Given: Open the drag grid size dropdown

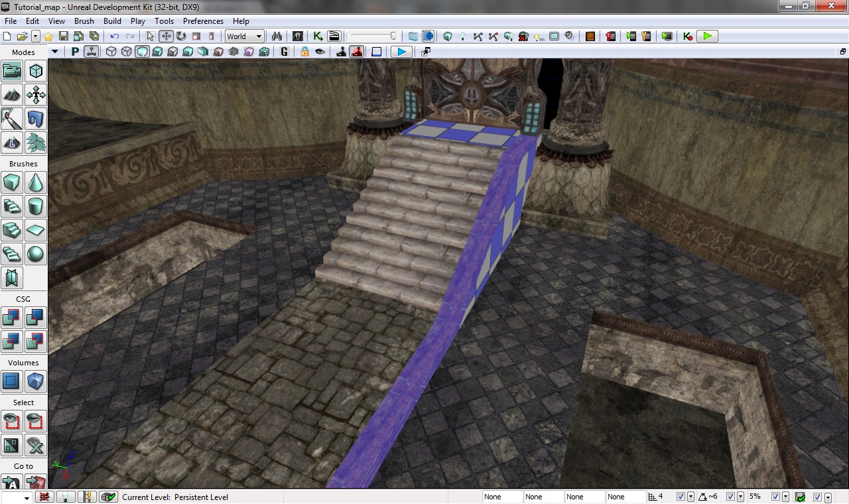Looking at the screenshot, I should point(691,497).
